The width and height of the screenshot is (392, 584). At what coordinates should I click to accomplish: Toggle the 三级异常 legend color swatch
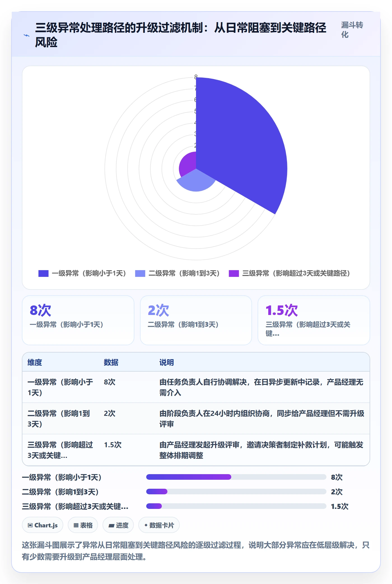tap(234, 273)
